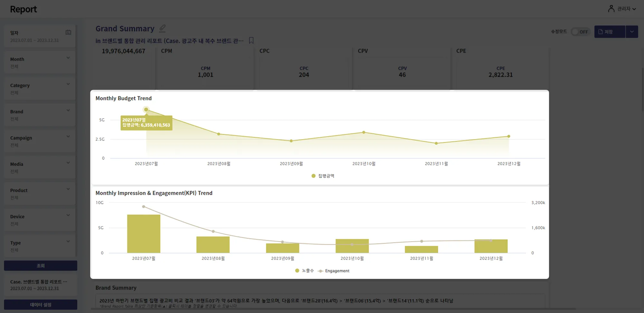Toggle the 수정모드 OFF switch

coord(580,32)
